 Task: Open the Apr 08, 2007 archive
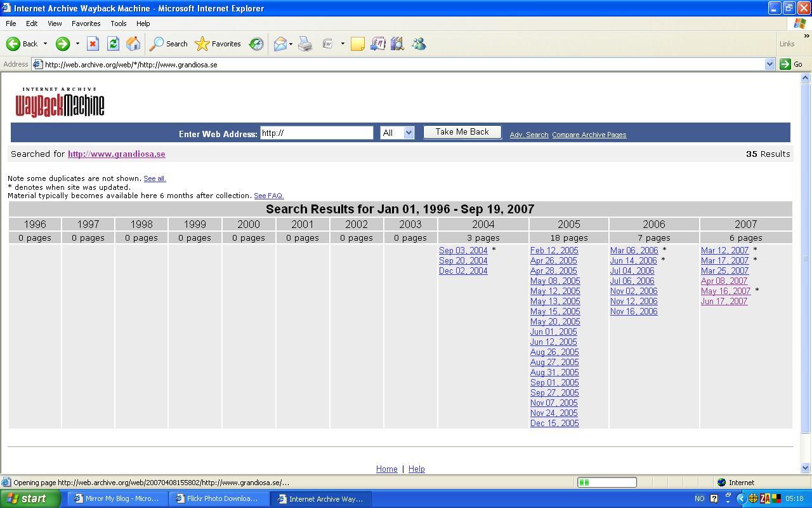[724, 281]
